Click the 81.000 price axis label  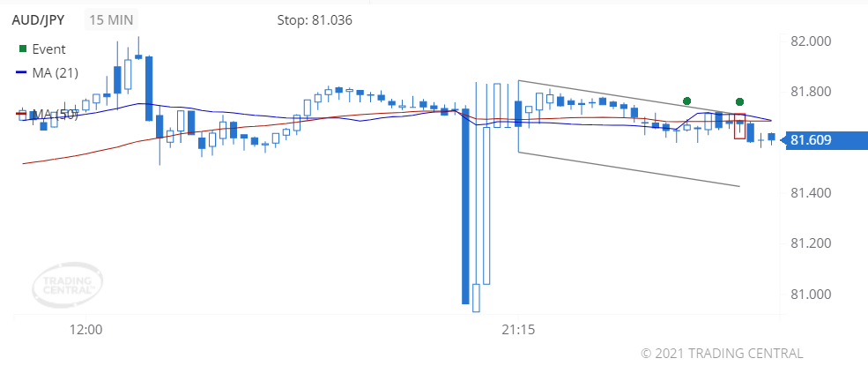tap(811, 294)
